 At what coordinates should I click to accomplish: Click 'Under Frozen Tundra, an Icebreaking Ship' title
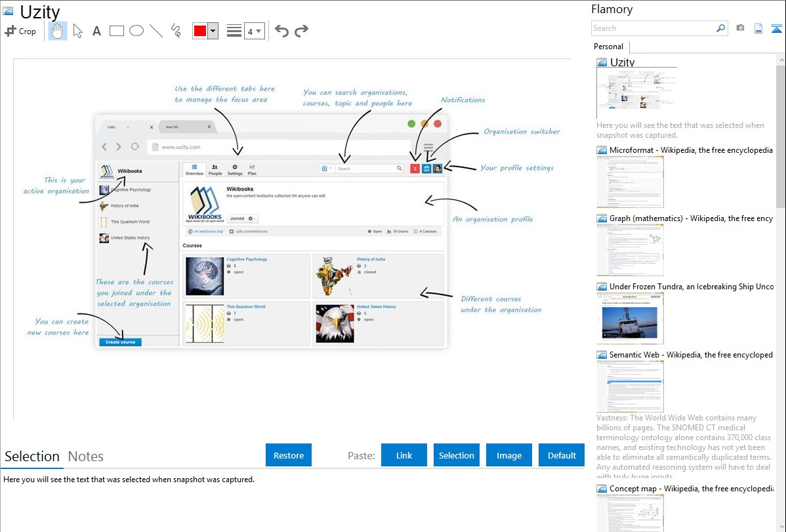pyautogui.click(x=692, y=286)
